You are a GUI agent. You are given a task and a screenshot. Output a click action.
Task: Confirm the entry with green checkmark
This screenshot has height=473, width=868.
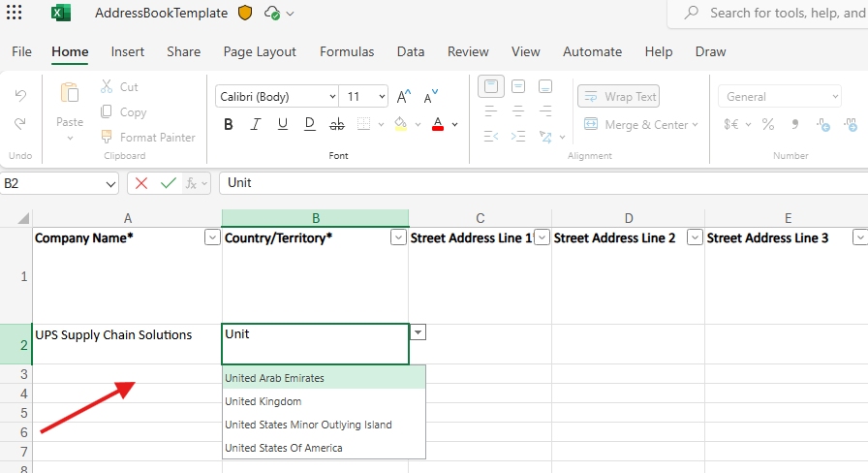(x=169, y=183)
